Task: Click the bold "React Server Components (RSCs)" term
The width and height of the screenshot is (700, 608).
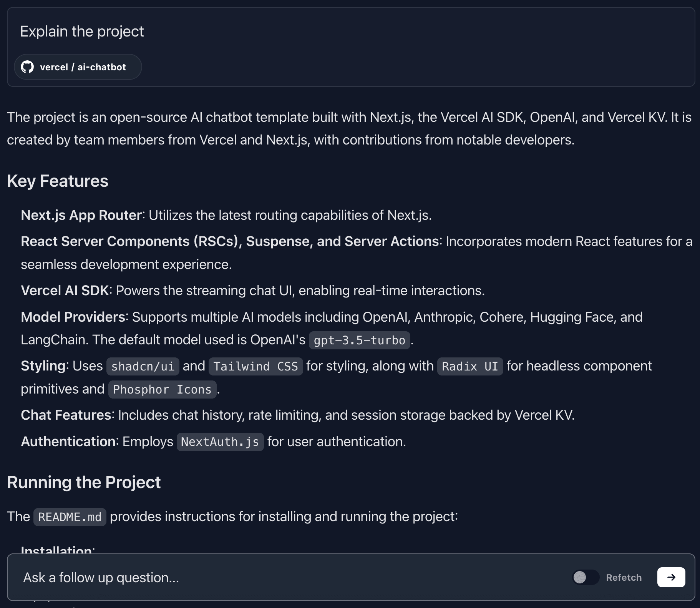Action: pyautogui.click(x=130, y=241)
